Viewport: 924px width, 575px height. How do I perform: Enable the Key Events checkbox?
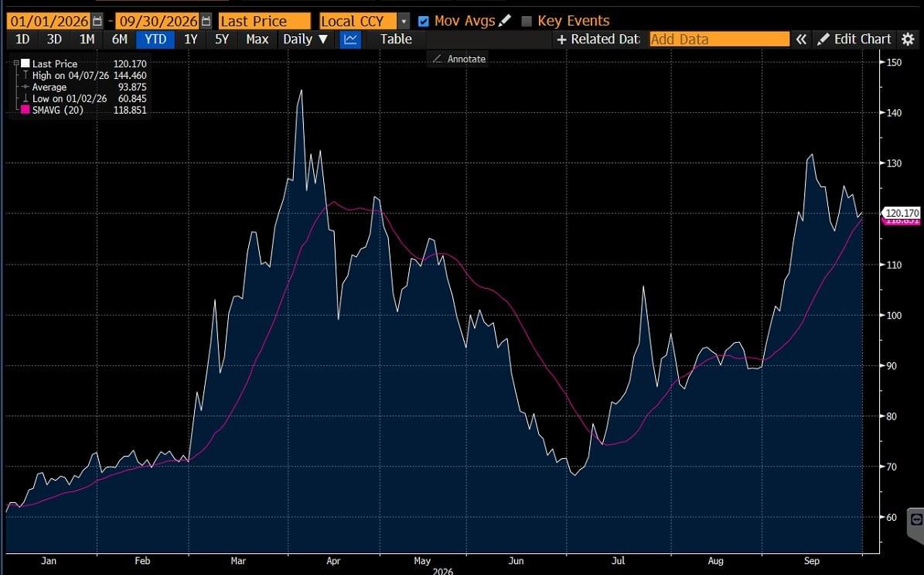coord(527,21)
